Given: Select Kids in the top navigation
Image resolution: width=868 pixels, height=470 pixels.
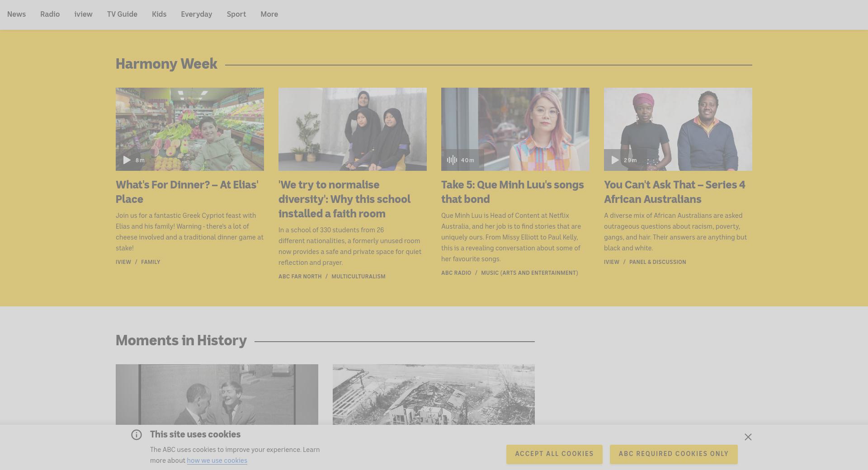Looking at the screenshot, I should [159, 14].
